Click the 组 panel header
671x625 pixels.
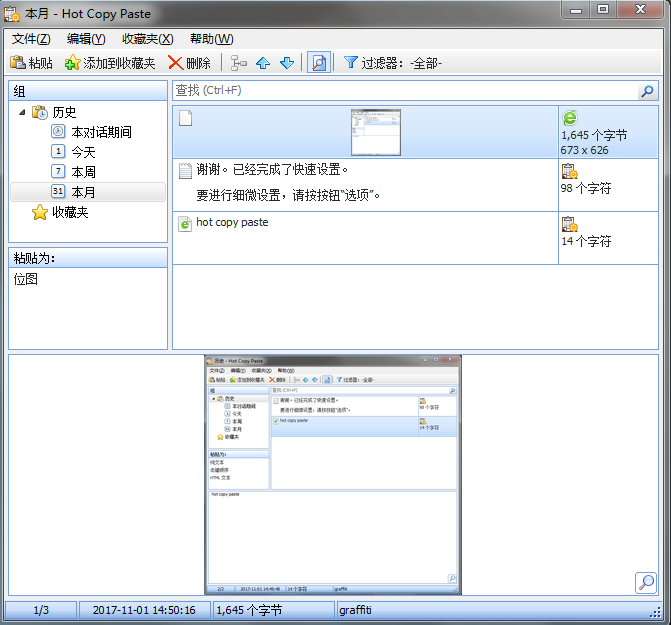(x=88, y=91)
